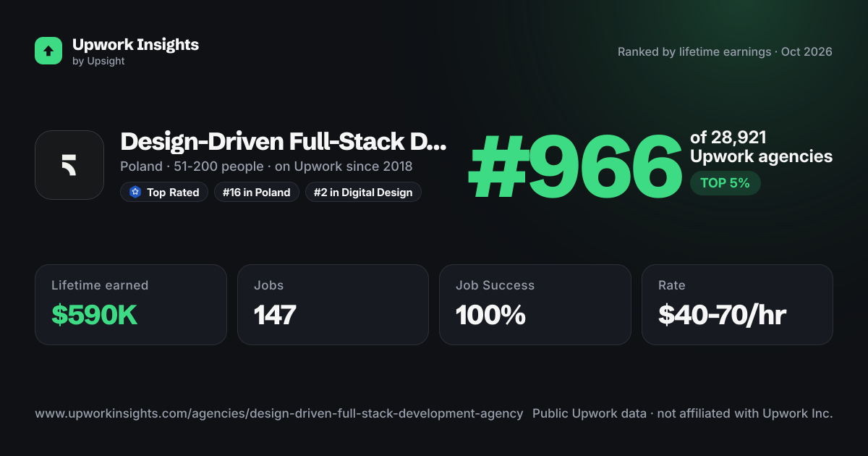
Task: Click the agency name 'Design-Driven Full-Stack D...'
Action: [x=284, y=142]
